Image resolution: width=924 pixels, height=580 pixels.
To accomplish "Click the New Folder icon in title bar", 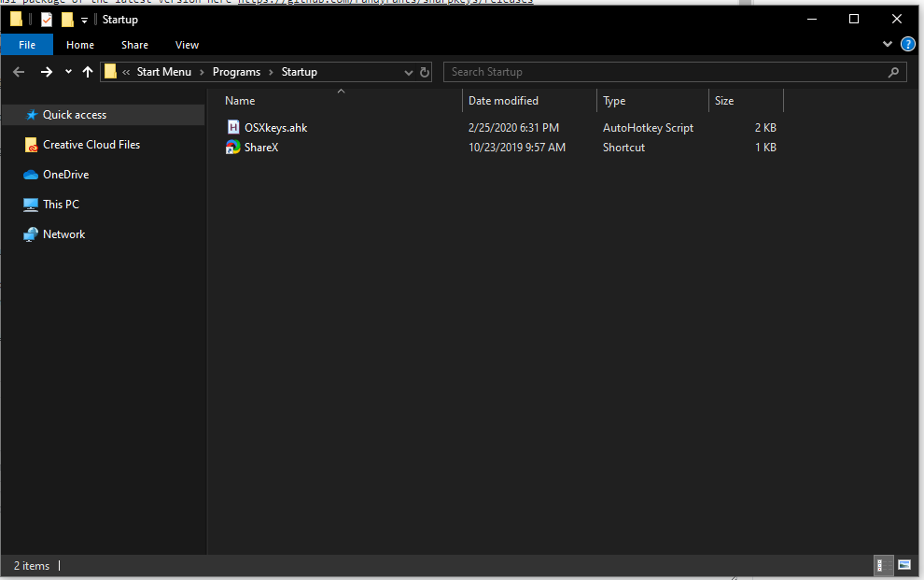I will click(x=68, y=20).
